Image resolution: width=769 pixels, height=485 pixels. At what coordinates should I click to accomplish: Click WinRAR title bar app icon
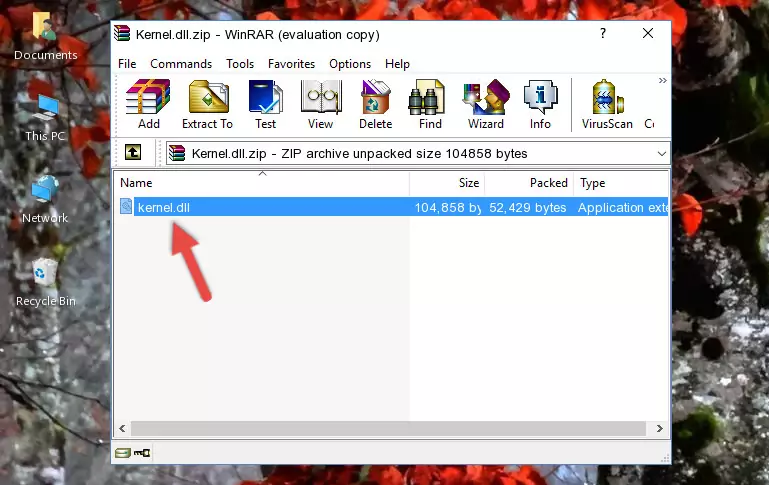tap(122, 34)
